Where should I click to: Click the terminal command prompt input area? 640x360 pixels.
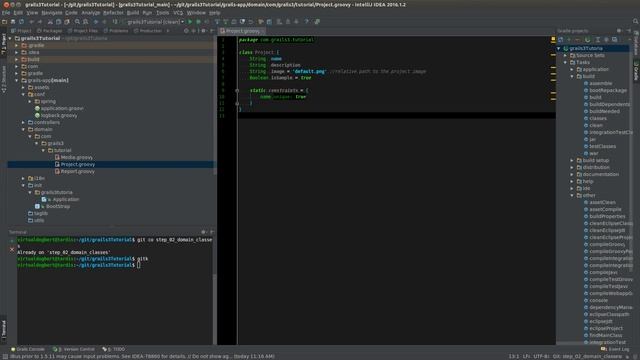tap(139, 265)
